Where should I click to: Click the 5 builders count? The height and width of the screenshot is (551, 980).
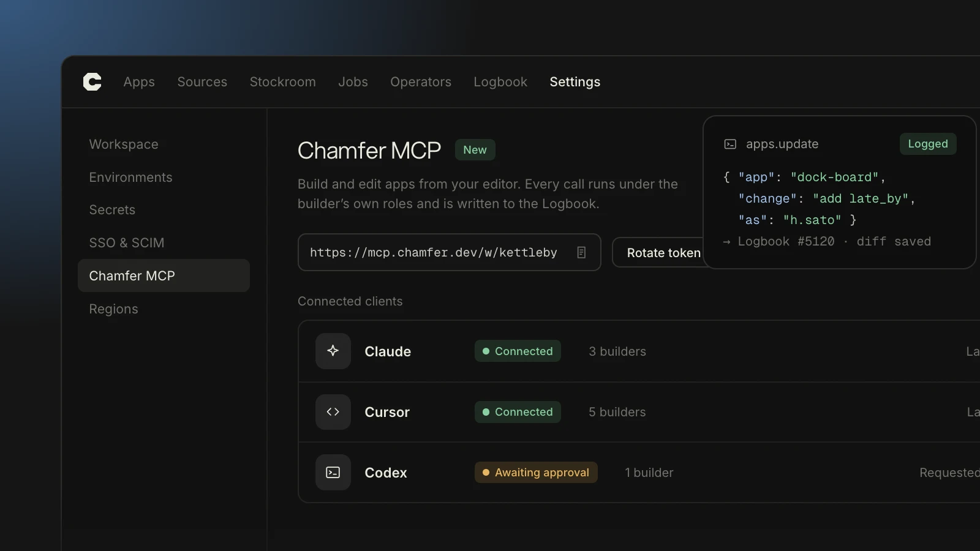[617, 412]
